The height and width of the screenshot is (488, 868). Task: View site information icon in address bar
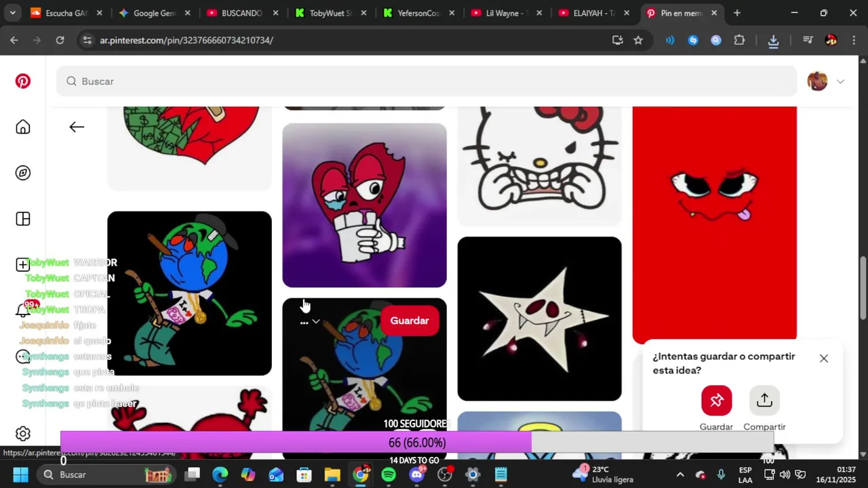(87, 40)
